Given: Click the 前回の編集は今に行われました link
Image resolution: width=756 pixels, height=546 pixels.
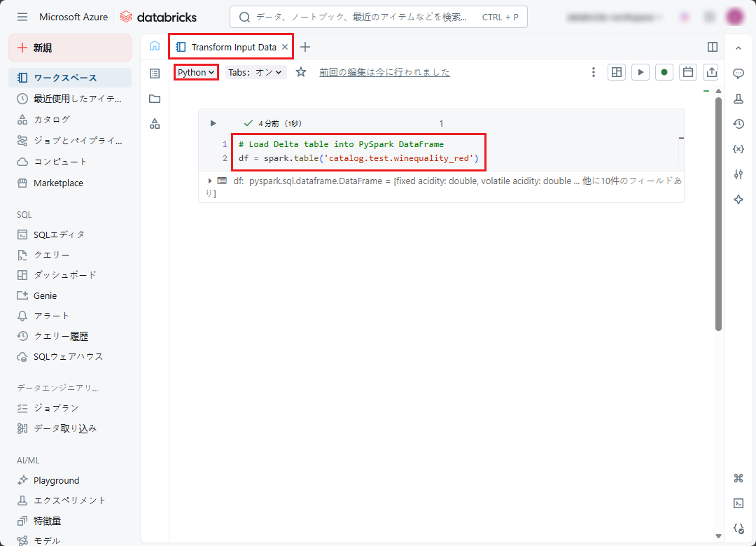Looking at the screenshot, I should (384, 72).
